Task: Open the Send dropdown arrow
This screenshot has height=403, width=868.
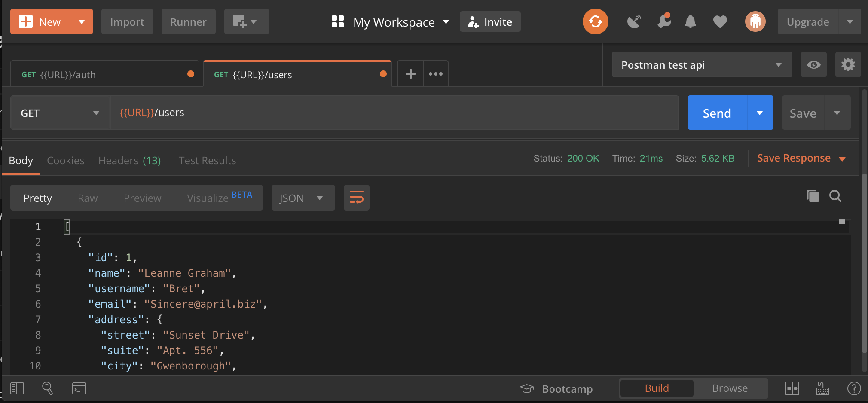Action: 760,113
